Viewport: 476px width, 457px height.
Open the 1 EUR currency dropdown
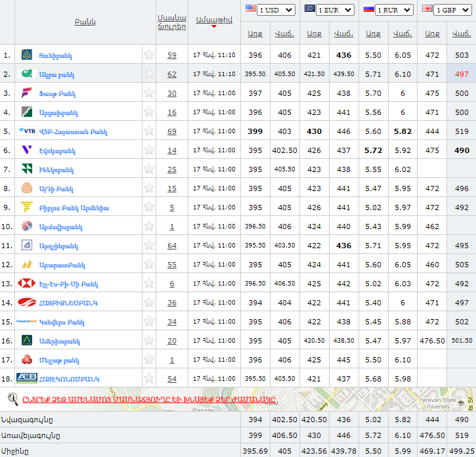click(x=335, y=10)
